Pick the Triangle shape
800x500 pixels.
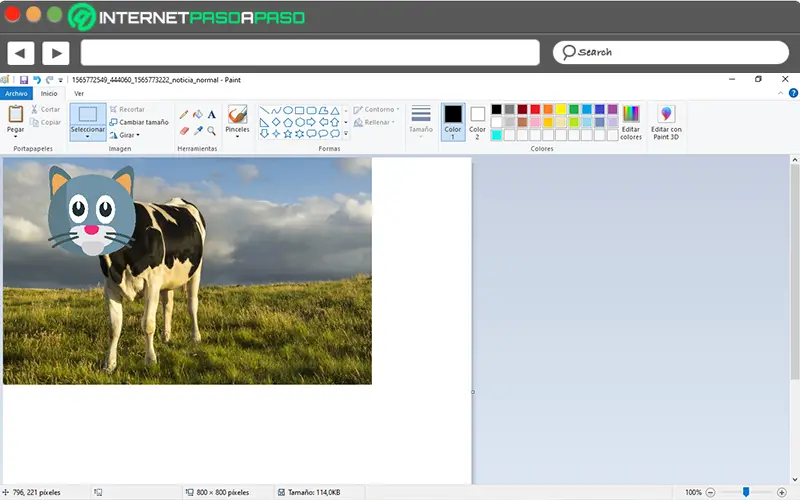[x=335, y=110]
